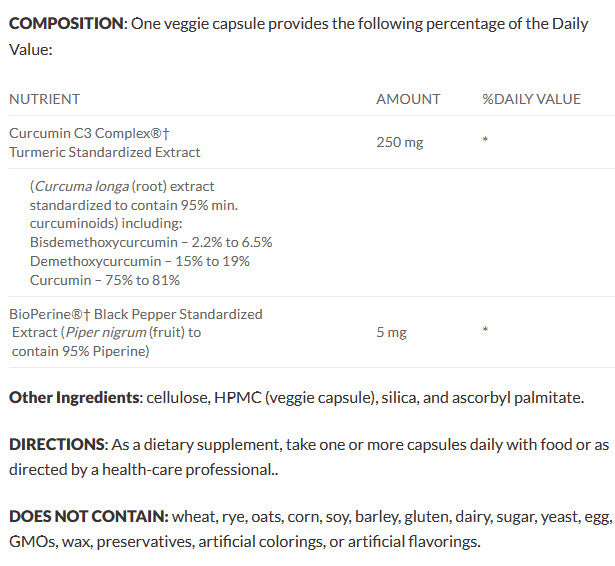
Task: Click the COMPOSITION heading text
Action: click(67, 23)
